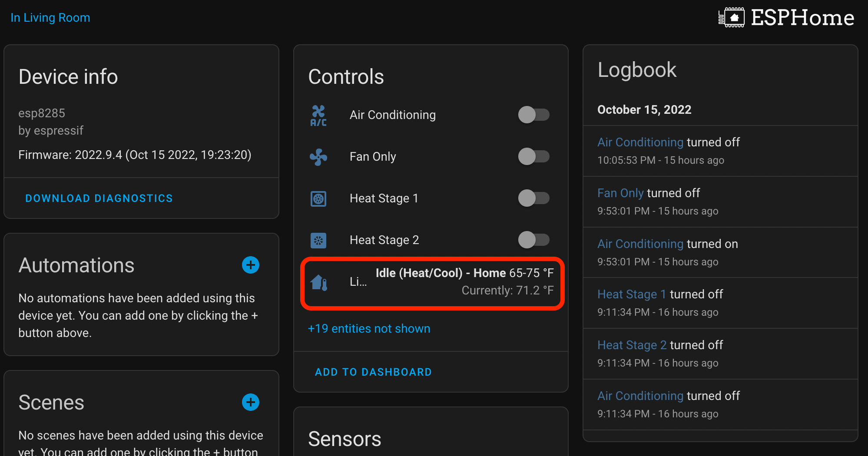Click the Heat Stage 1 radiator icon
Viewport: 868px width, 456px height.
(318, 198)
